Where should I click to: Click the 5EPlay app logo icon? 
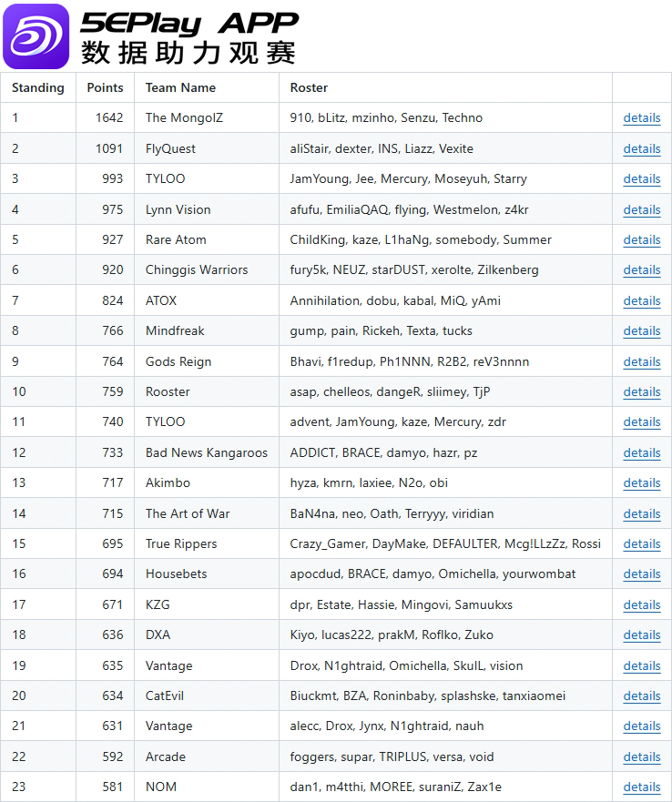pyautogui.click(x=36, y=36)
